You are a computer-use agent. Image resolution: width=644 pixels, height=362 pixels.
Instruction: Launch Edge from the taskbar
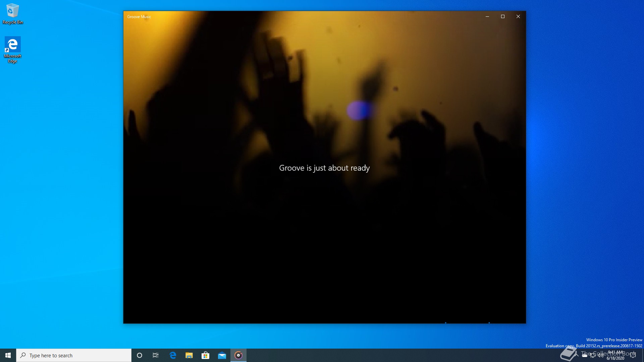[173, 355]
